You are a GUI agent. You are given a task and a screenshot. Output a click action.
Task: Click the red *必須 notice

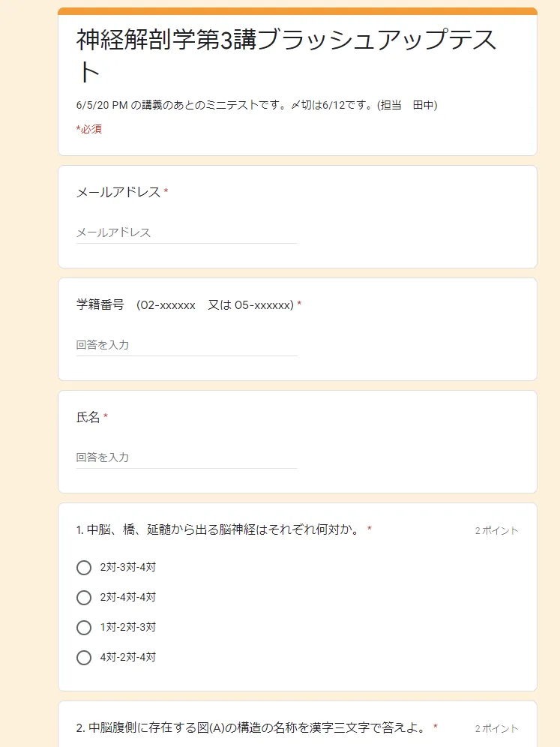89,129
